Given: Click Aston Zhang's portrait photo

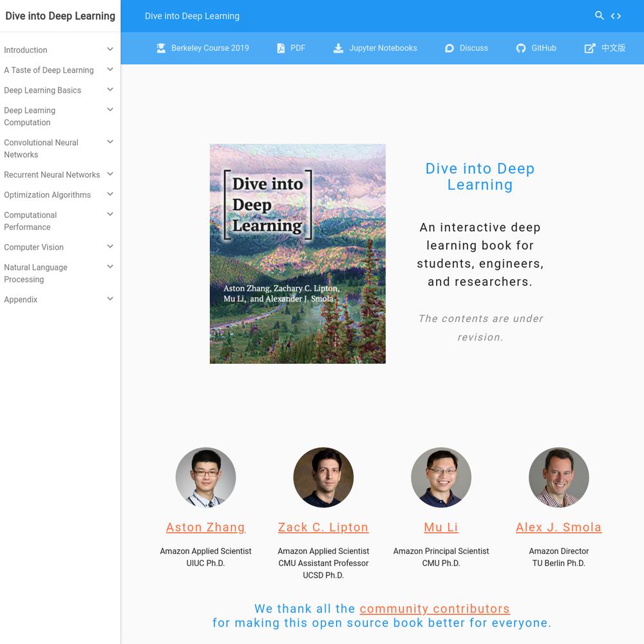Looking at the screenshot, I should click(205, 478).
